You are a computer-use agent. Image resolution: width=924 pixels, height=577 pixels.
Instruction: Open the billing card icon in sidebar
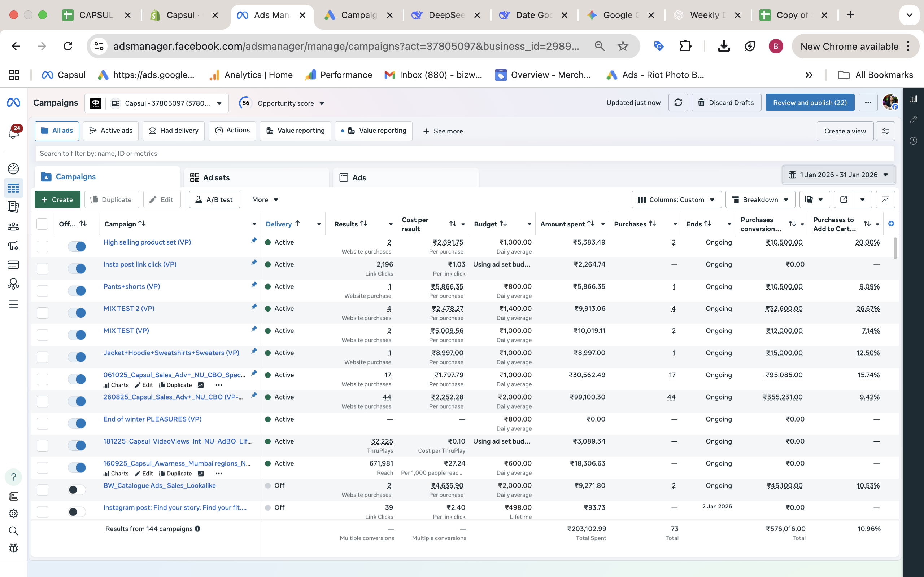coord(13,264)
